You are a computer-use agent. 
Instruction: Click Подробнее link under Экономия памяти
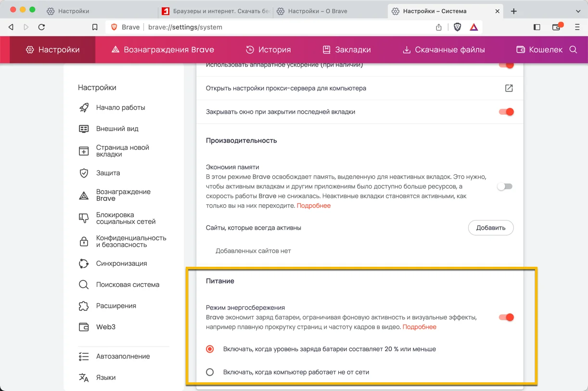pos(314,206)
